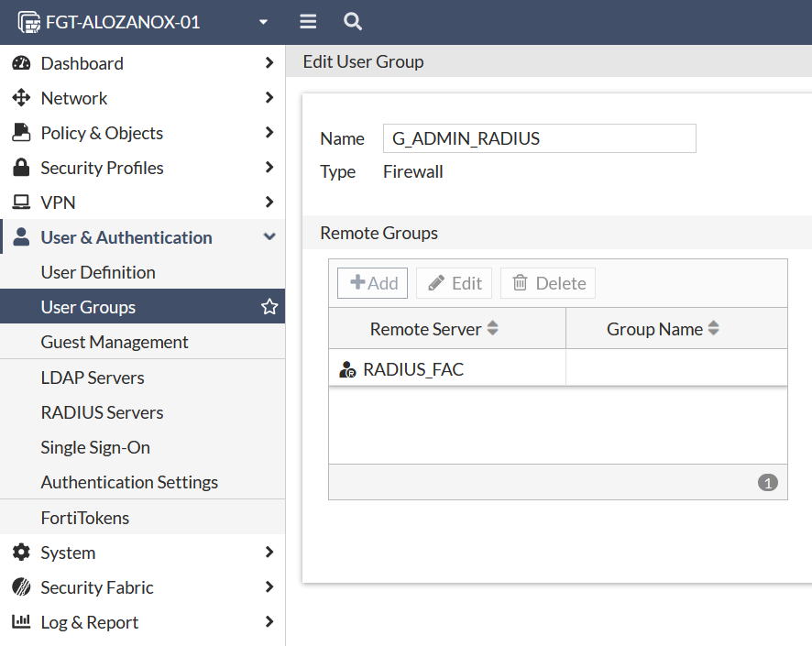Open the LDAP Servers menu item
The width and height of the screenshot is (812, 646).
point(93,378)
